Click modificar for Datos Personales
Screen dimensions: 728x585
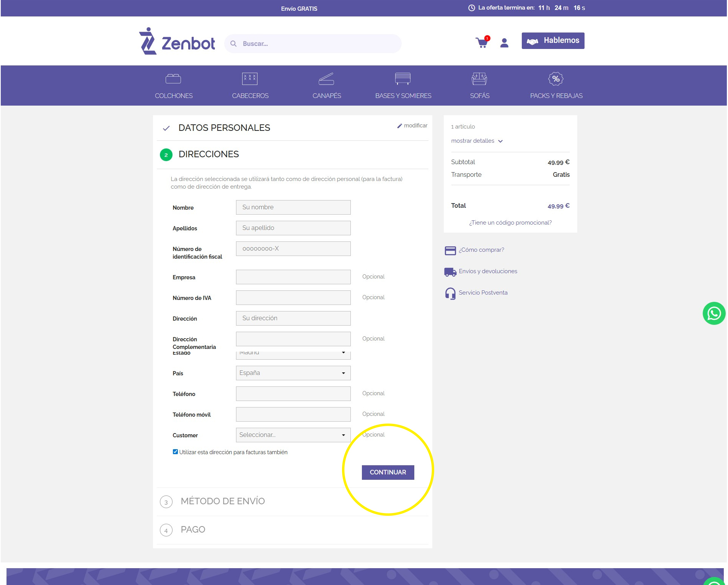click(412, 125)
